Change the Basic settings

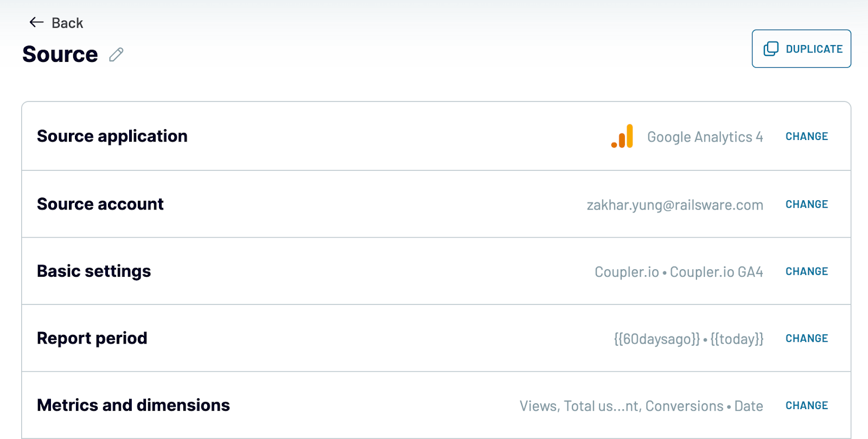click(x=807, y=271)
